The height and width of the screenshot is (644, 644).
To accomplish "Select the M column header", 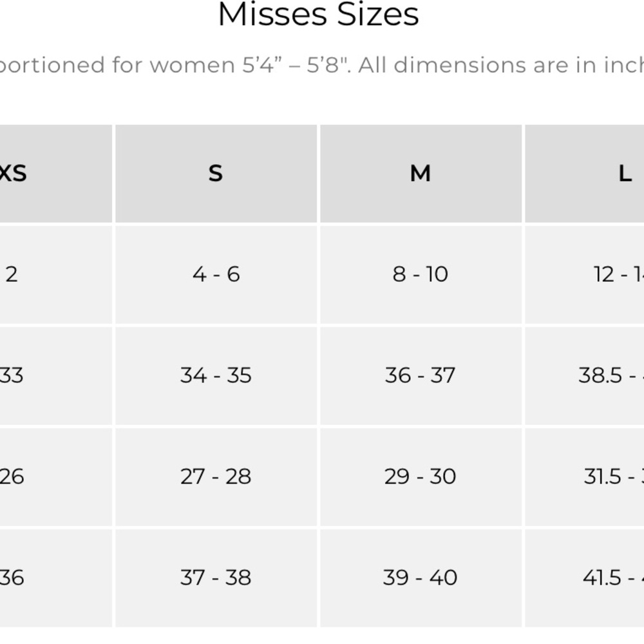I will click(421, 173).
